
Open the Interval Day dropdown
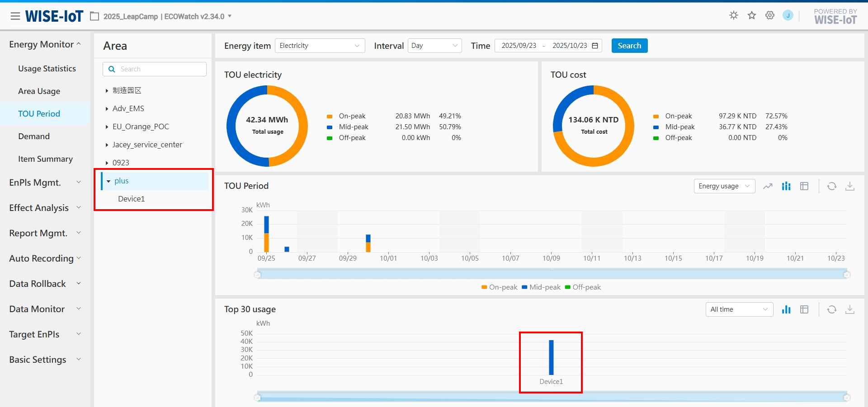(x=434, y=46)
